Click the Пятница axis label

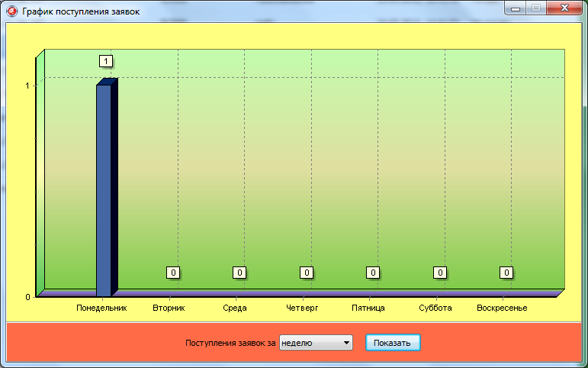pos(368,308)
